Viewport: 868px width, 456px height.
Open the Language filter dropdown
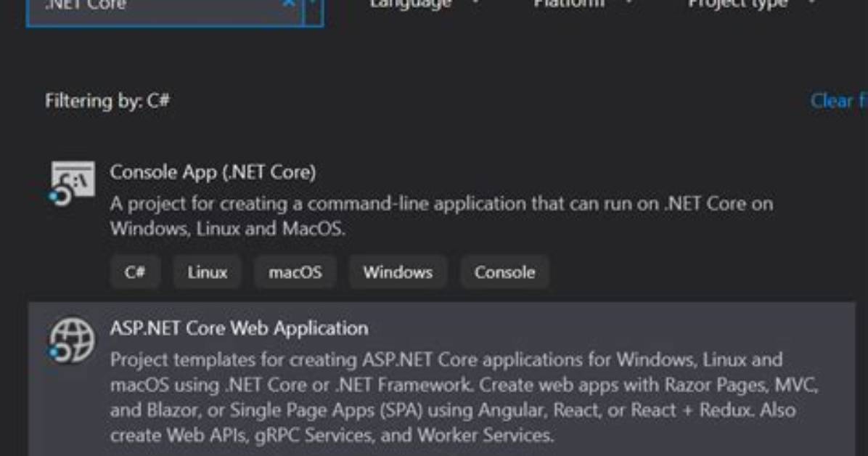pos(425,4)
